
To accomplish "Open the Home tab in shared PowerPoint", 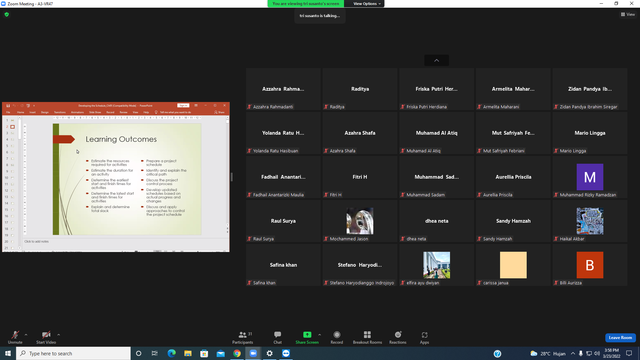I will (20, 112).
